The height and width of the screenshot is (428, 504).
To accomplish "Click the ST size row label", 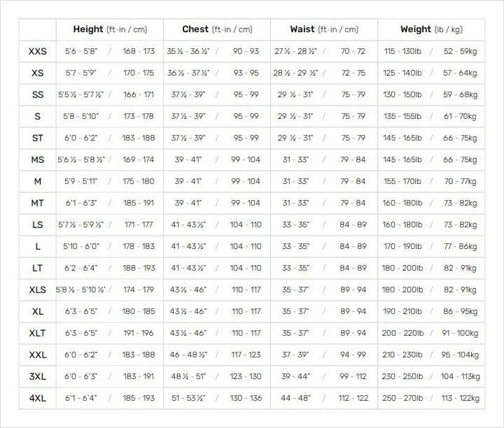I will [x=38, y=138].
